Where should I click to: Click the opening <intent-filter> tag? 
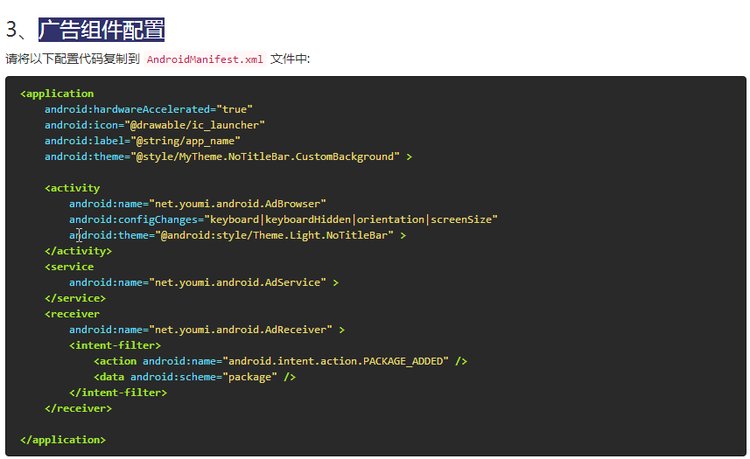point(115,345)
